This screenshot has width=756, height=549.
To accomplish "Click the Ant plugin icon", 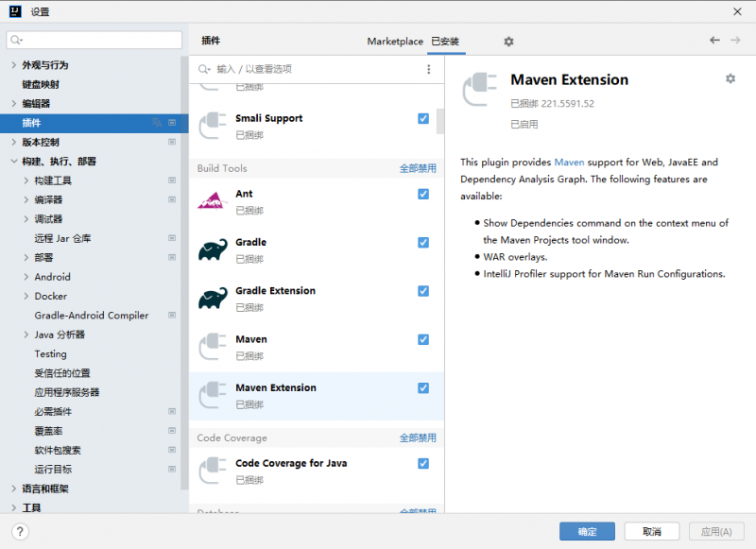I will click(x=212, y=201).
